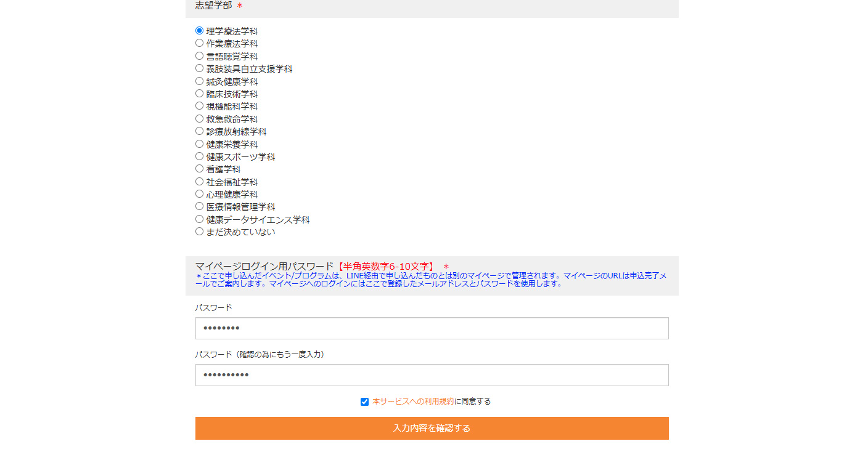Click the パスワード input field

432,328
